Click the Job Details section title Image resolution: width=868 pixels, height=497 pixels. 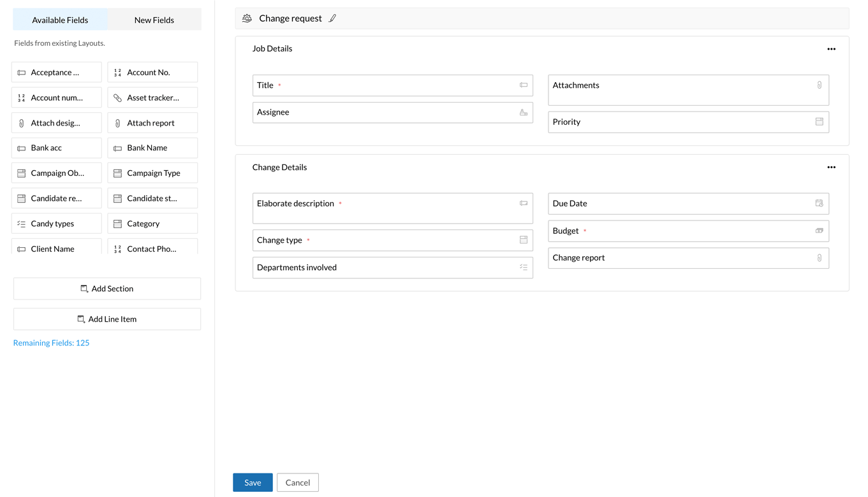(x=272, y=48)
